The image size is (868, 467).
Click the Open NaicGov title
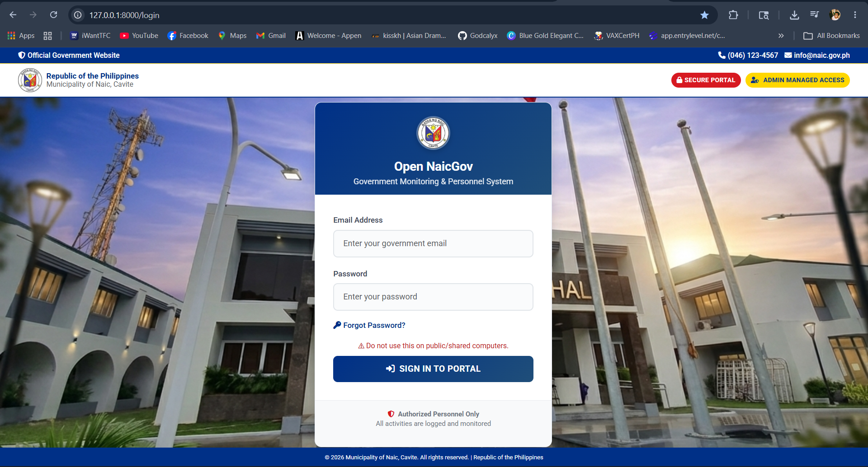433,166
